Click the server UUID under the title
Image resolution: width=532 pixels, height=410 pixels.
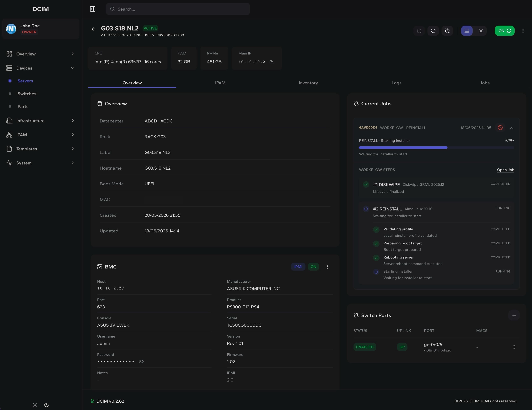(x=143, y=35)
